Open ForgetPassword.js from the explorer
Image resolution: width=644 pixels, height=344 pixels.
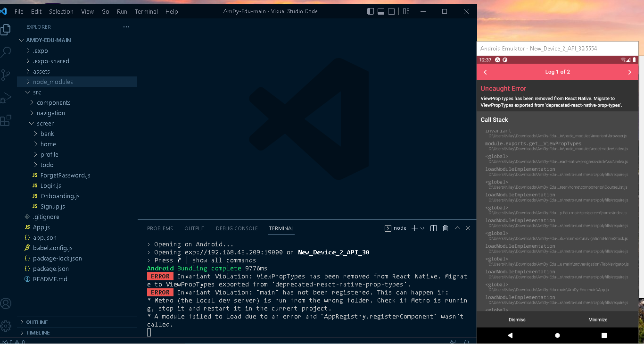[x=77, y=175]
